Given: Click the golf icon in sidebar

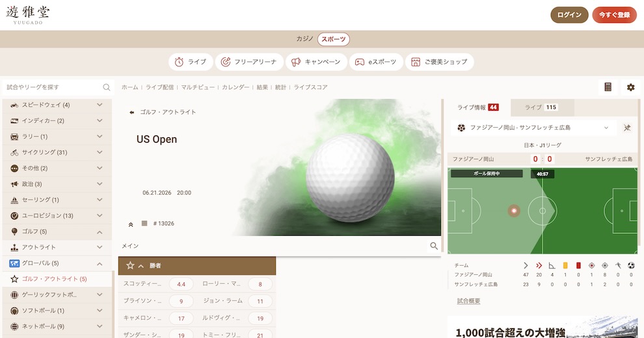Looking at the screenshot, I should 14,231.
